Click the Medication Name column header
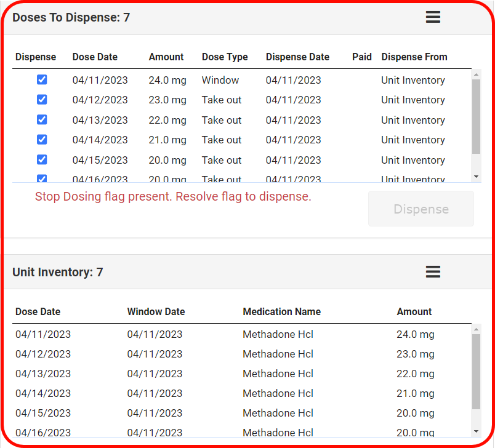 pyautogui.click(x=281, y=312)
